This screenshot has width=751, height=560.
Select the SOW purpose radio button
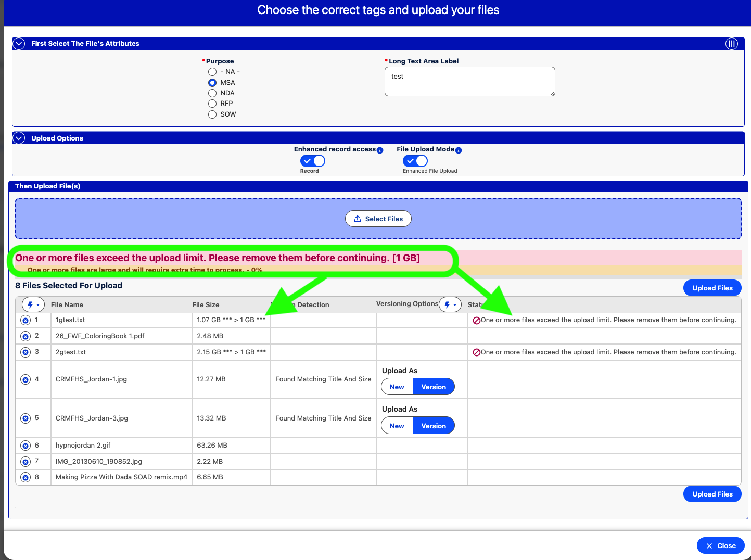pyautogui.click(x=212, y=114)
